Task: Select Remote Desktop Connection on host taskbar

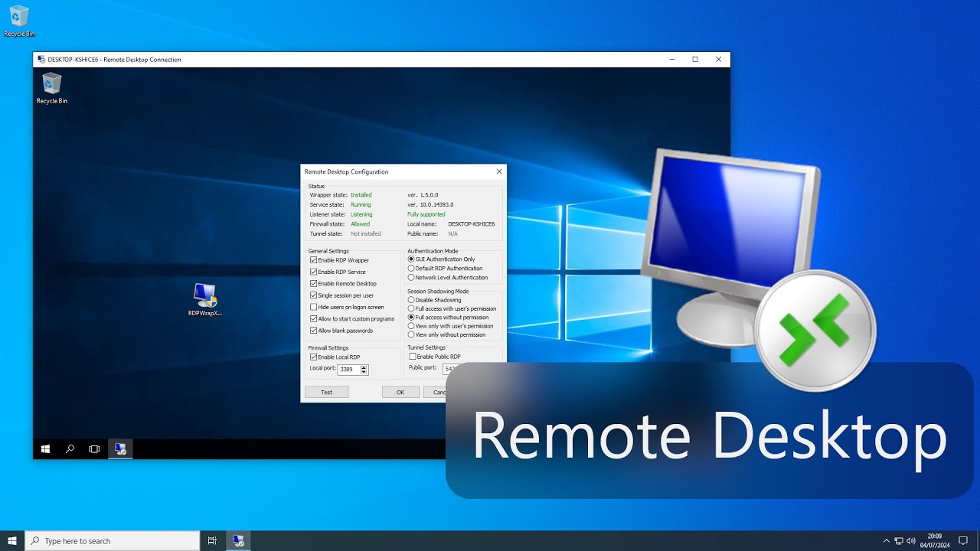Action: pos(238,541)
